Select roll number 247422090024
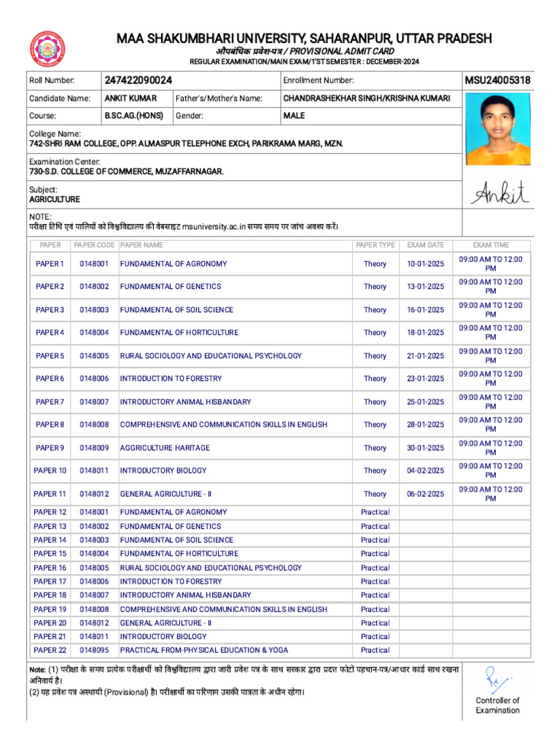 [x=138, y=80]
